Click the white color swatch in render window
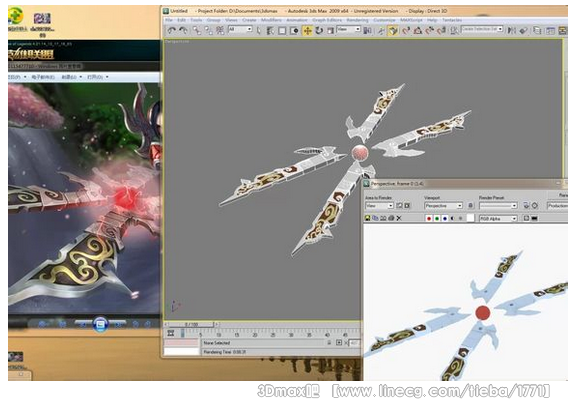 click(470, 218)
